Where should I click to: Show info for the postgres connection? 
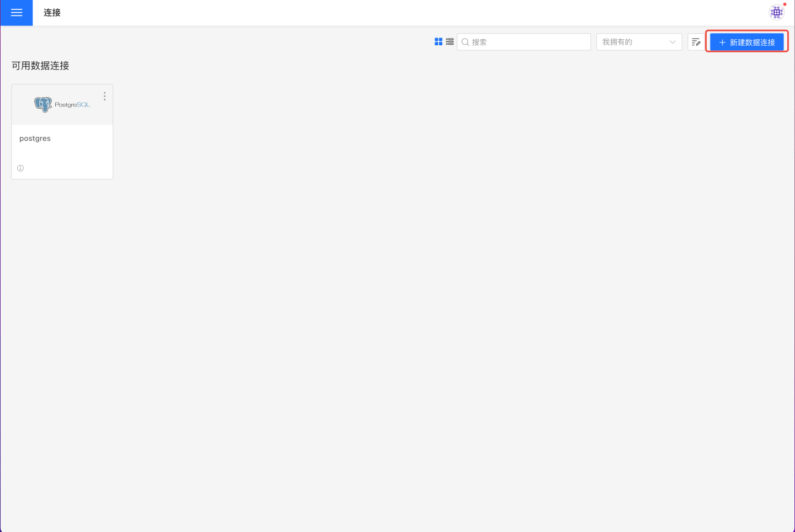20,168
